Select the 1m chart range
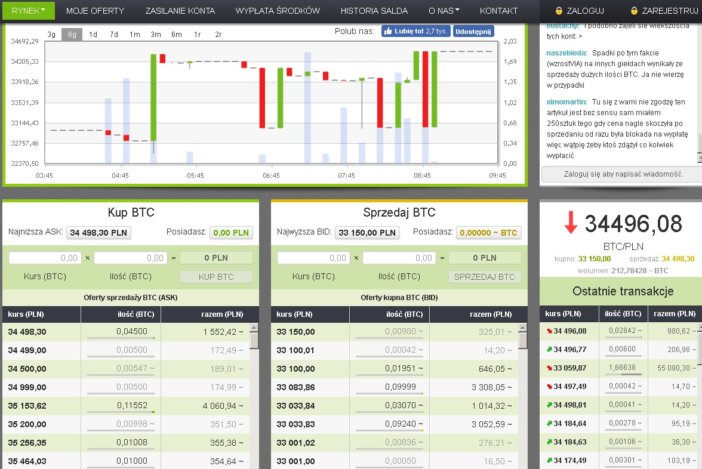 click(x=135, y=34)
